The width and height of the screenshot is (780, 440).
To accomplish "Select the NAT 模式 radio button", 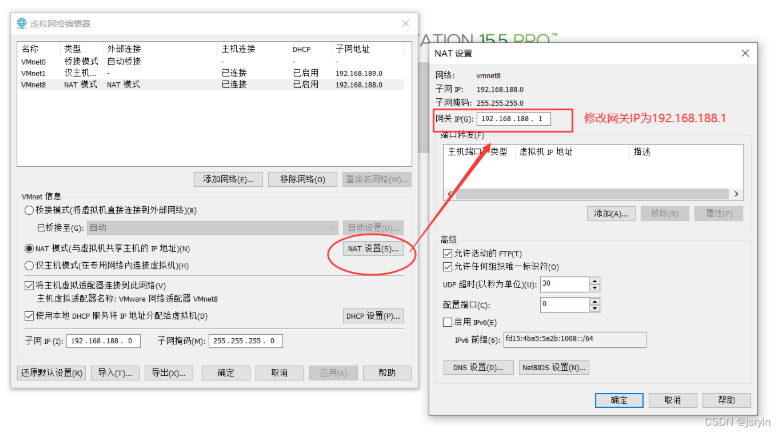I will 29,248.
